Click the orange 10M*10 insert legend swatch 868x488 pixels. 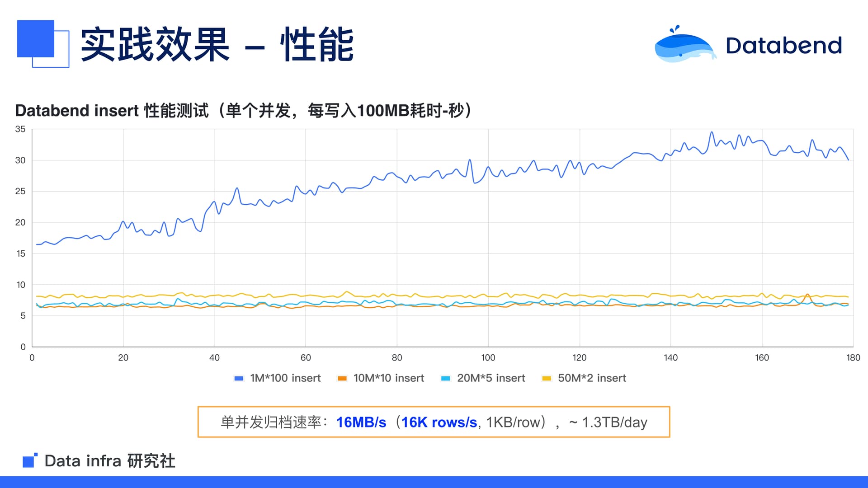click(x=342, y=378)
